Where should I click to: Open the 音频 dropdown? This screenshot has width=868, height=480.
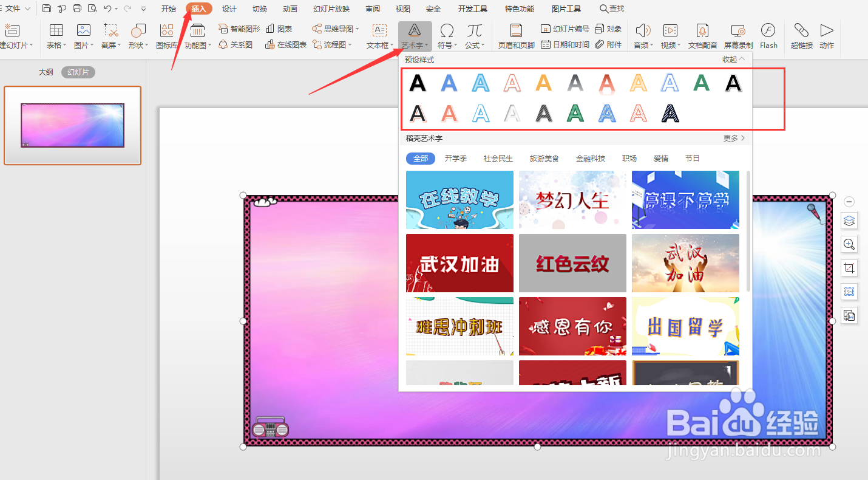coord(640,36)
